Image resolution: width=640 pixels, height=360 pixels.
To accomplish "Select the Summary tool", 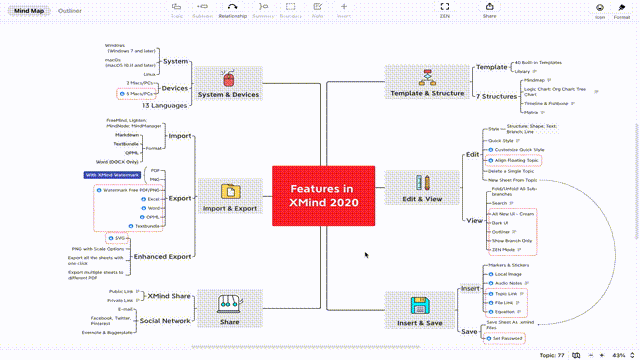I will [263, 10].
